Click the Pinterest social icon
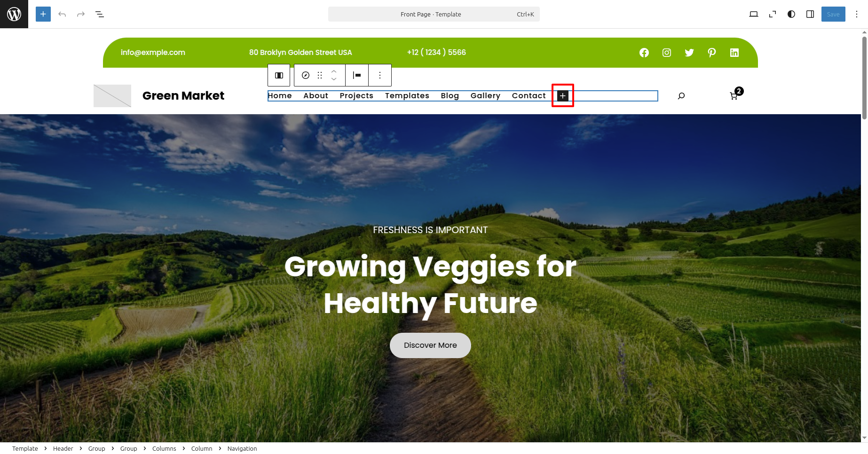The height and width of the screenshot is (454, 868). tap(712, 53)
